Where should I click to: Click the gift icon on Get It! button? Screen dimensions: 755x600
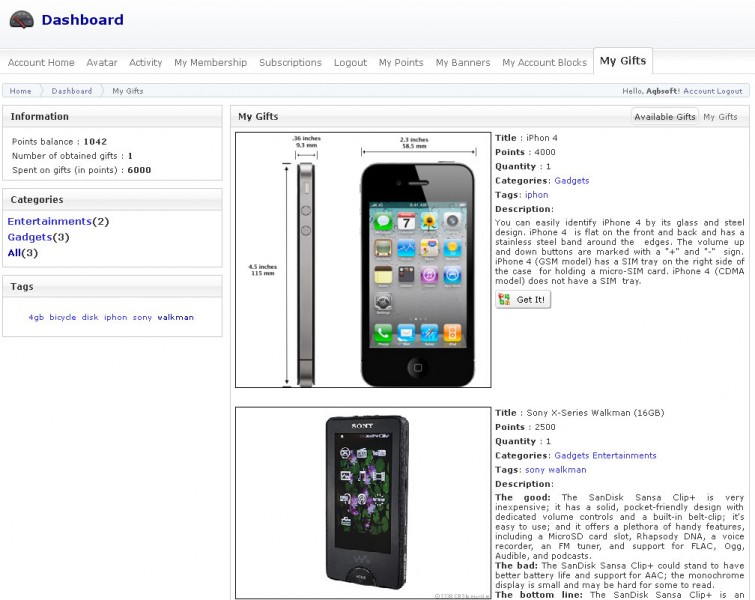504,300
